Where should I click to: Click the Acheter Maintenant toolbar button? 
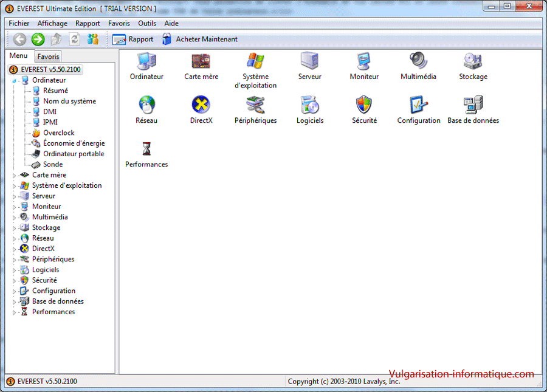tap(200, 39)
